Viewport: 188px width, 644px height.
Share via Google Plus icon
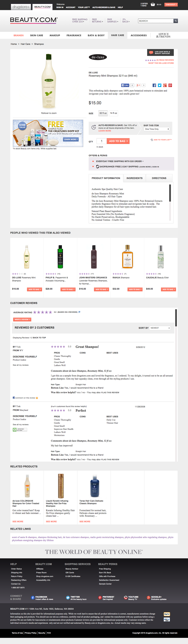[165, 85]
